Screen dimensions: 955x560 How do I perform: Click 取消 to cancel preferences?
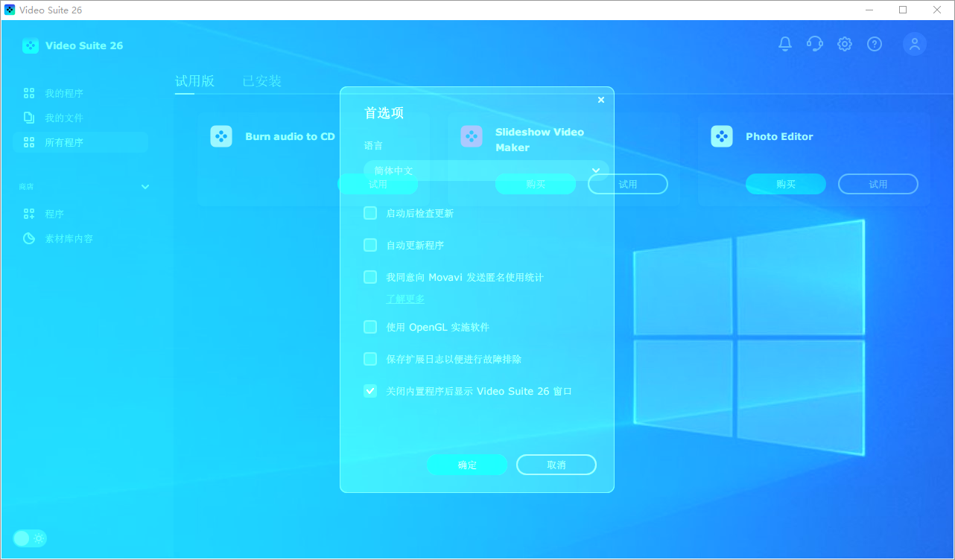[556, 465]
